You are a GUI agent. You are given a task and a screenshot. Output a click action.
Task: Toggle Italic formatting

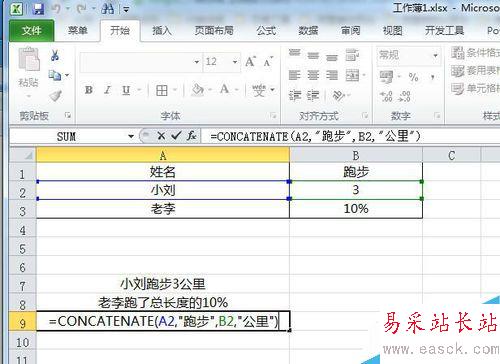[x=107, y=90]
